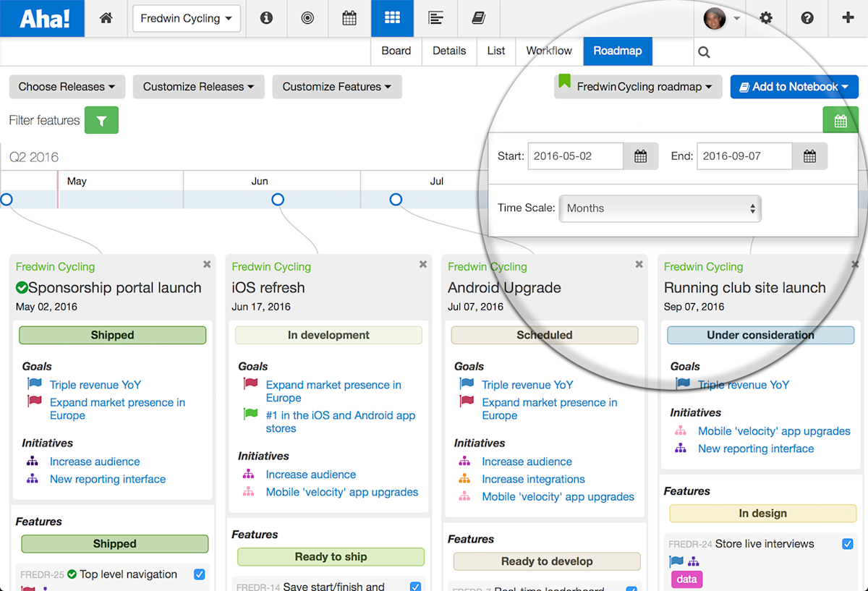Open the Running club site launch title
Screen dimensions: 868x591
[745, 288]
